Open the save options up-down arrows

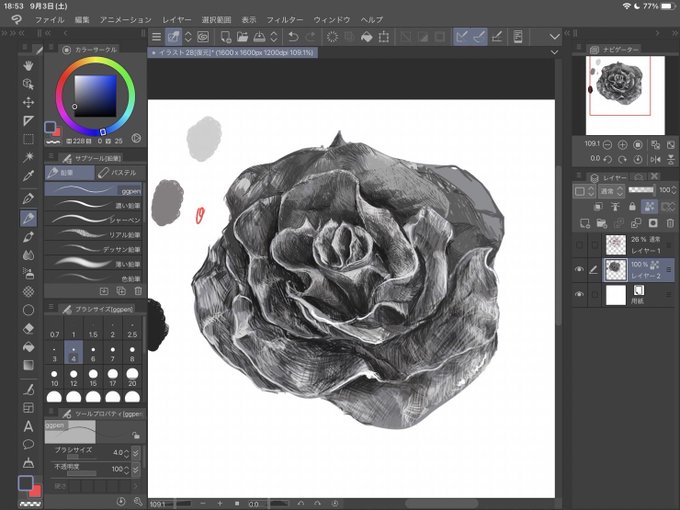point(274,37)
